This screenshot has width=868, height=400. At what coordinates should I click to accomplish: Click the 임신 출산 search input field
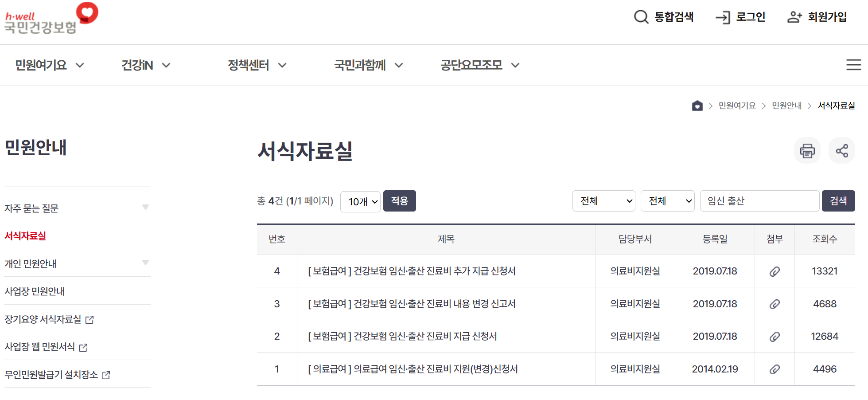pyautogui.click(x=759, y=201)
